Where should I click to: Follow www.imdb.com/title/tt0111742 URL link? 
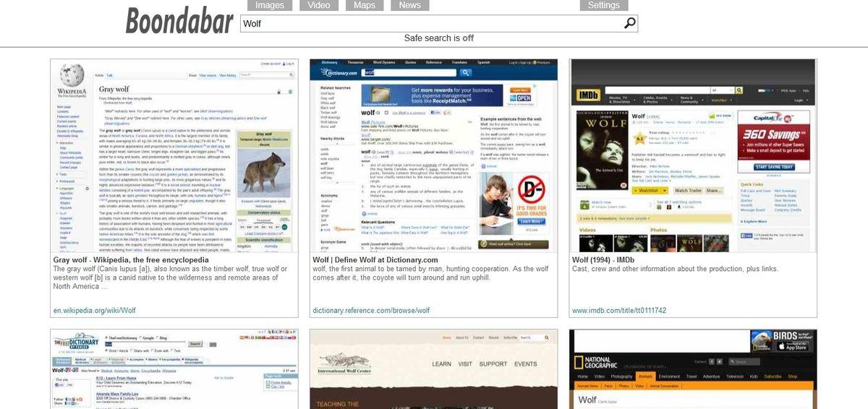619,311
